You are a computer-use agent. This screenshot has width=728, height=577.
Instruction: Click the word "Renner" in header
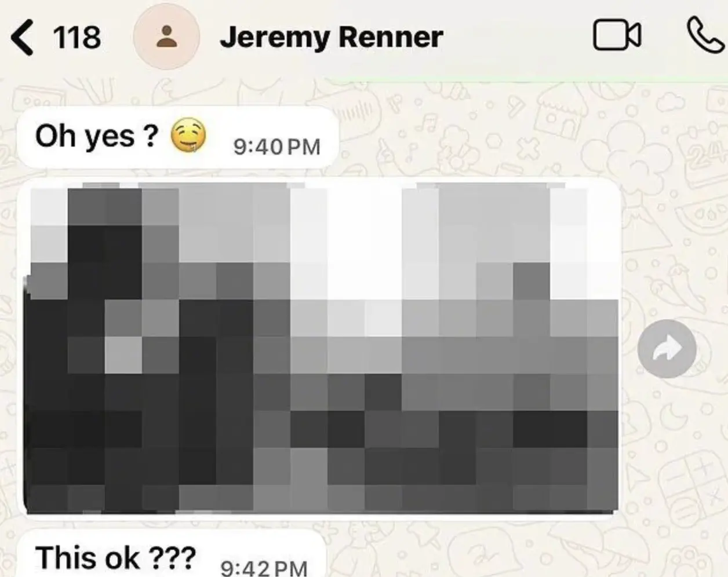(391, 36)
